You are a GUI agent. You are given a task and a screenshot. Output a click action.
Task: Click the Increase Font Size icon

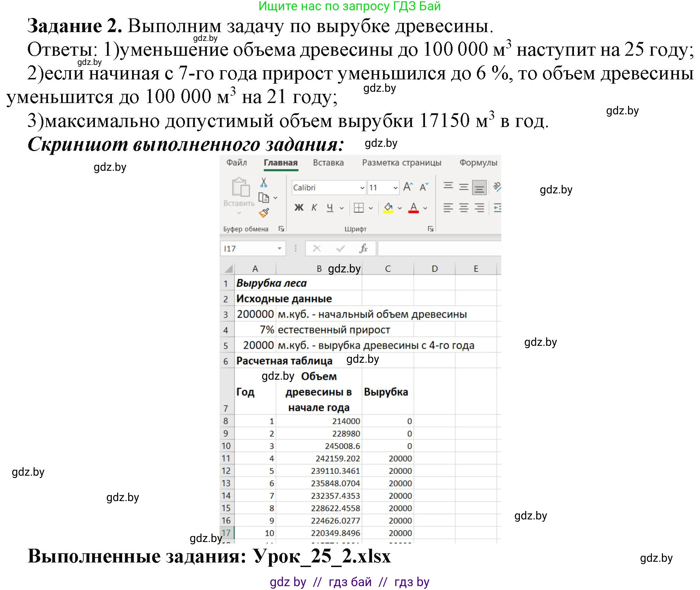point(408,187)
